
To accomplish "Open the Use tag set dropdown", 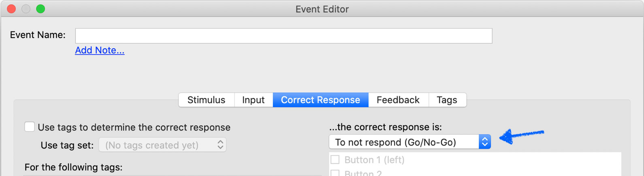I will point(162,145).
